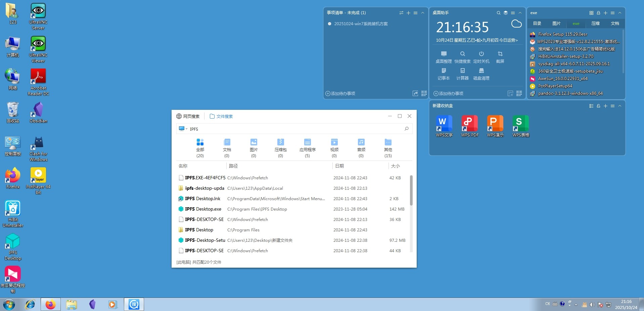Toggle the lock icon on exe panel
Image resolution: width=644 pixels, height=311 pixels.
point(598,13)
